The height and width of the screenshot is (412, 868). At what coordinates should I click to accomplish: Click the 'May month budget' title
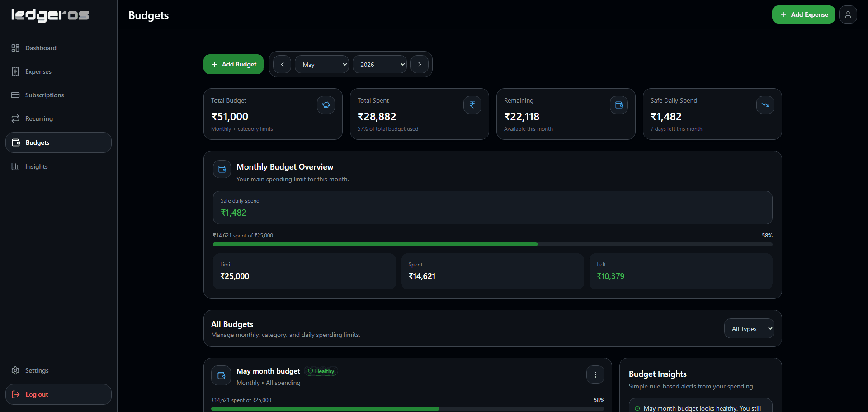coord(268,371)
